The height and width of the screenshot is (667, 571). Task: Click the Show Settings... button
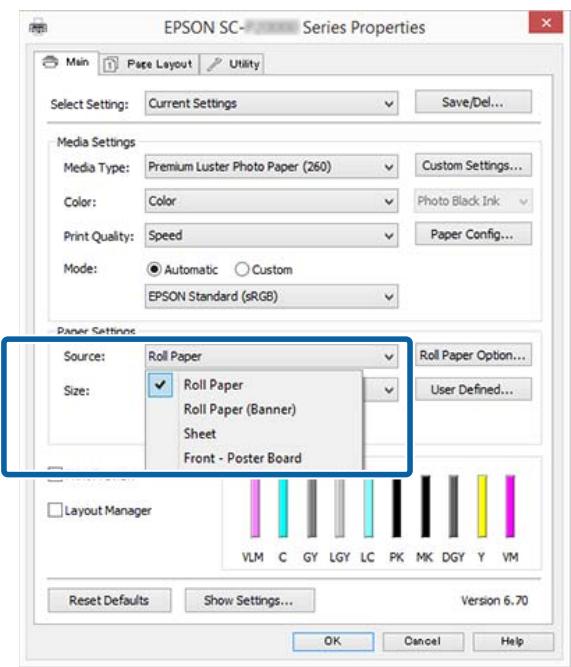click(250, 600)
